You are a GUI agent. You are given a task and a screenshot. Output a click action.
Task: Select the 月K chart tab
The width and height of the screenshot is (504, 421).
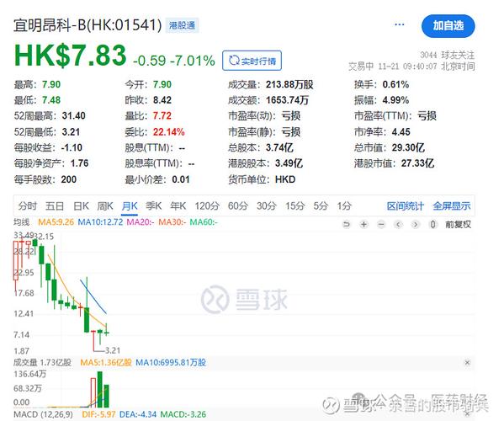coord(130,205)
